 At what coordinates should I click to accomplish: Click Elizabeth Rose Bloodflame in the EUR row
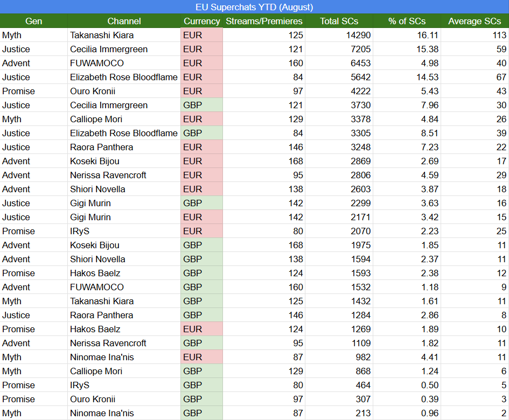(x=124, y=77)
